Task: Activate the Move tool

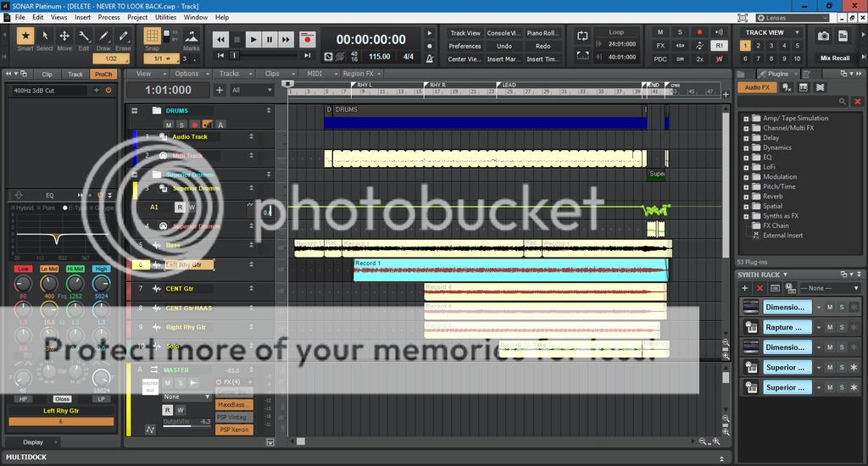Action: [64, 36]
